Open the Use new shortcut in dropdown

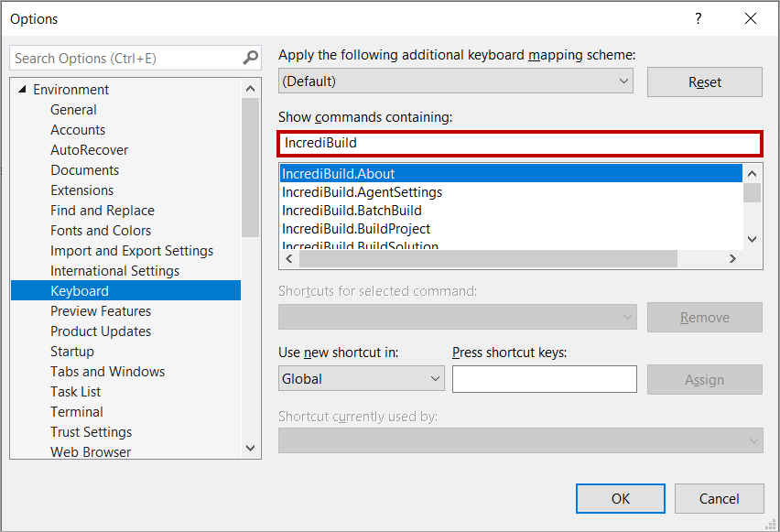pyautogui.click(x=361, y=379)
